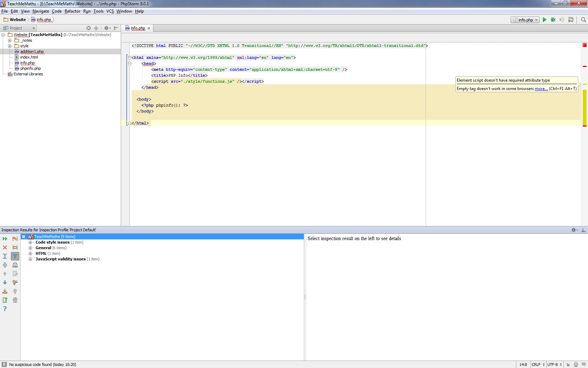Apply quick fix via light bulb icon
Screen dimensions: 588x368
point(15,291)
